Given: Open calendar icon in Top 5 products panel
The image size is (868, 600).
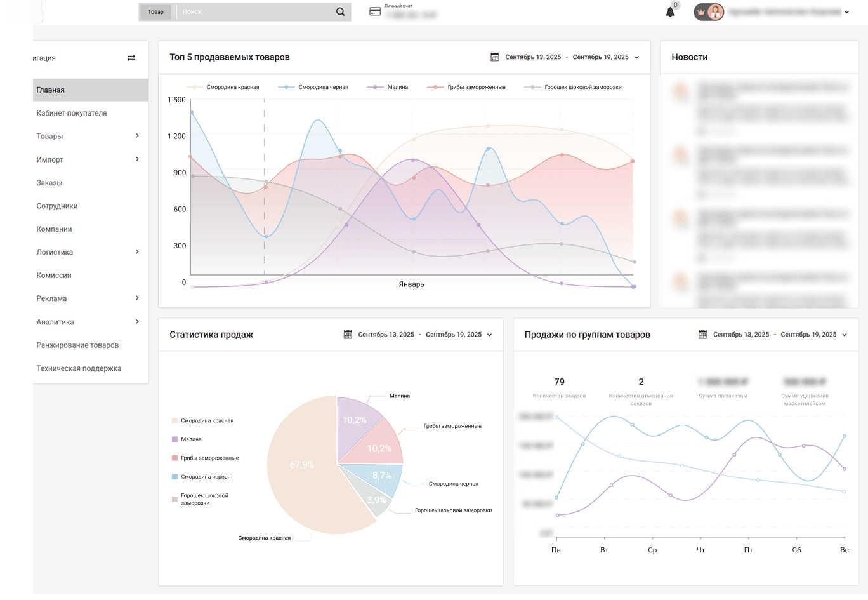Looking at the screenshot, I should (495, 57).
